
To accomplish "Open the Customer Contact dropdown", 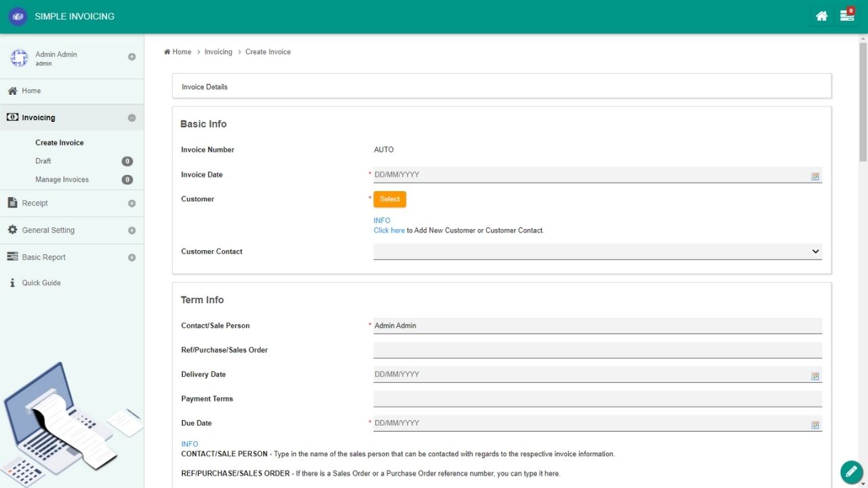I will click(x=597, y=251).
